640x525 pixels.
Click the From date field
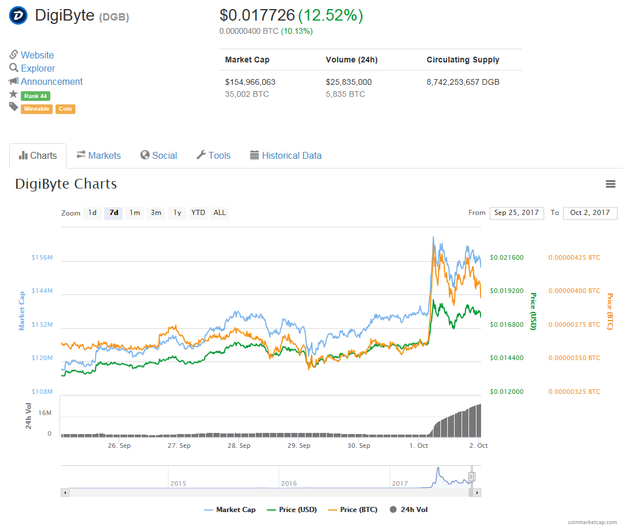click(517, 213)
